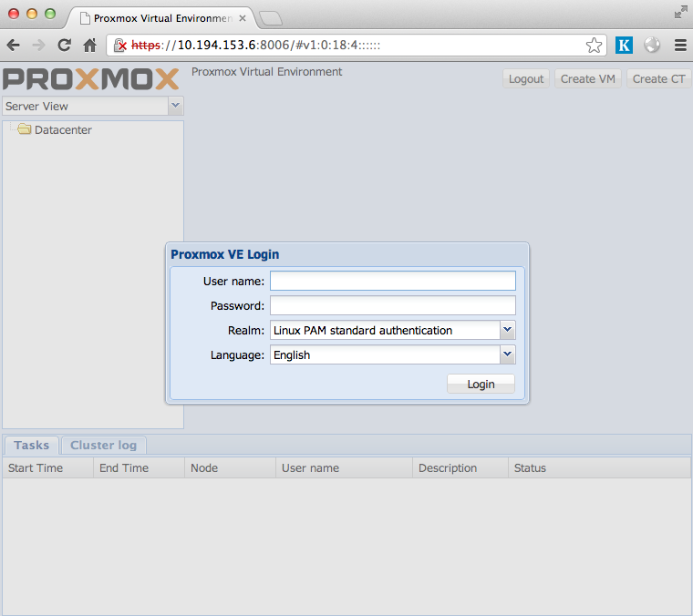Sort by End Time column header
The image size is (693, 616).
point(139,468)
